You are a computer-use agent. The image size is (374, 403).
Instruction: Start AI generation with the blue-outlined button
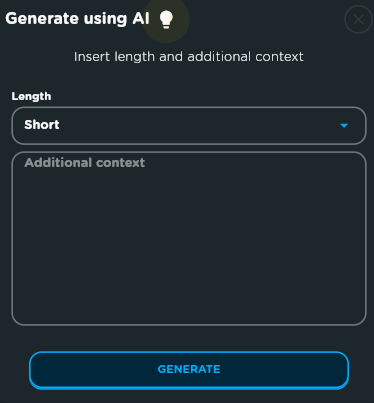[x=189, y=370]
